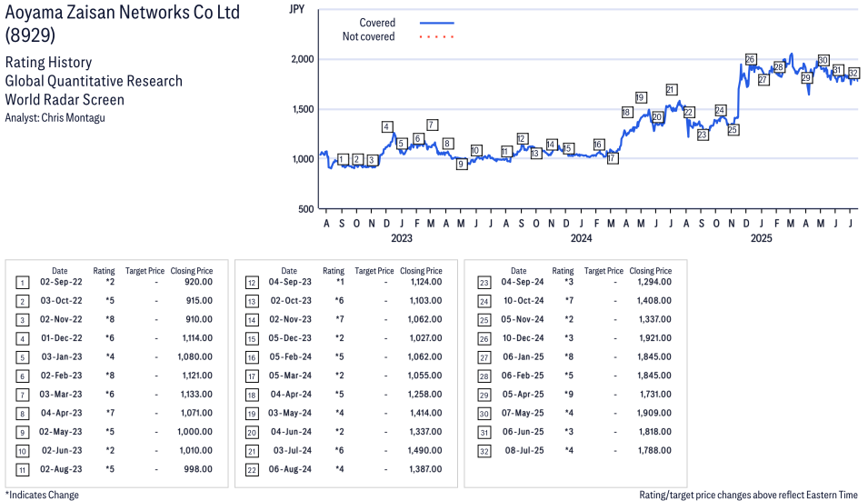Click chart marker 19 on the chart

(641, 97)
